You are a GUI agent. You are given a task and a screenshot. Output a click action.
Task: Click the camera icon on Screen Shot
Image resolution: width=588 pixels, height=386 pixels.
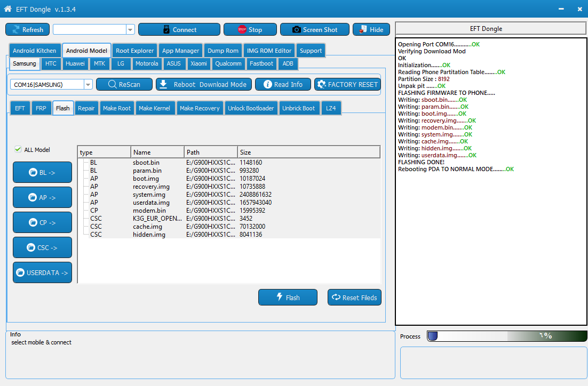(296, 30)
